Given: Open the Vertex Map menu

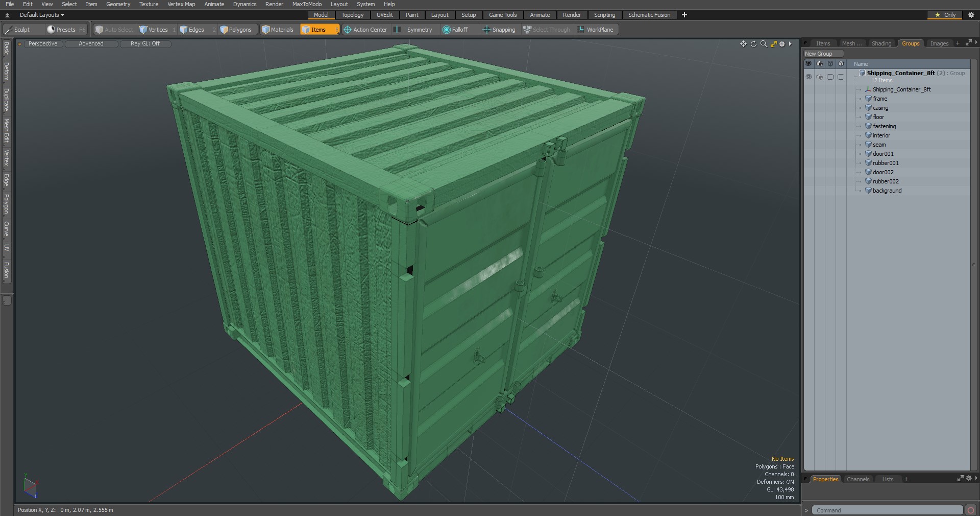Looking at the screenshot, I should pyautogui.click(x=181, y=4).
